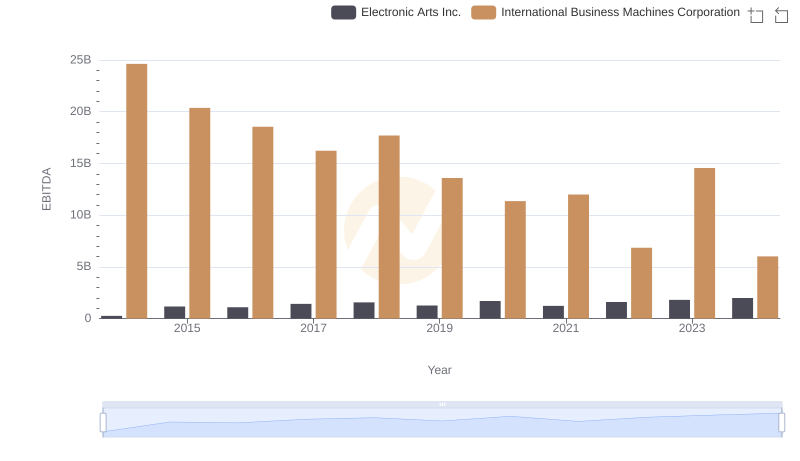Click the IBM bar for 2023

(x=705, y=243)
